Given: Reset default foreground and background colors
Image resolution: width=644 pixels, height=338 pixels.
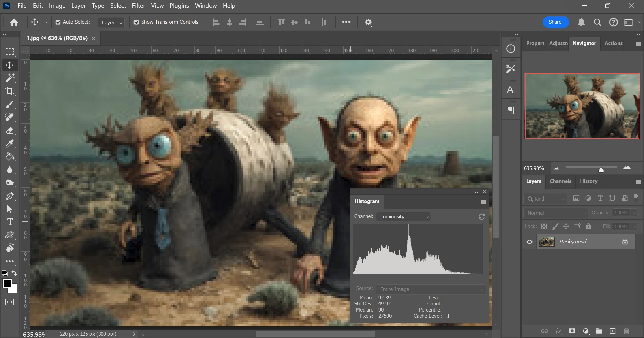Looking at the screenshot, I should tap(4, 273).
